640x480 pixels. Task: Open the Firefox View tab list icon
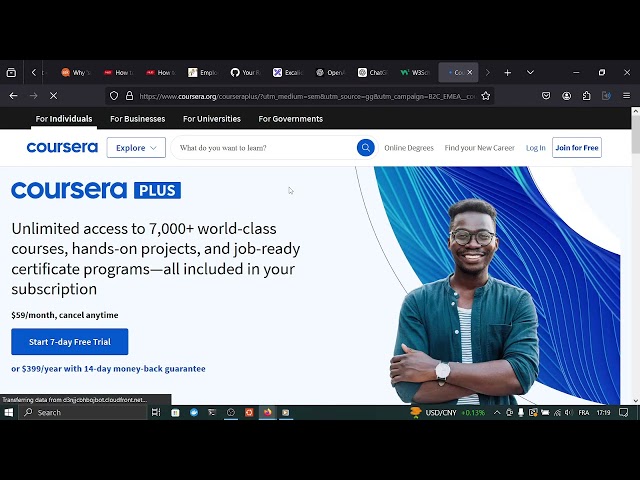pos(11,73)
